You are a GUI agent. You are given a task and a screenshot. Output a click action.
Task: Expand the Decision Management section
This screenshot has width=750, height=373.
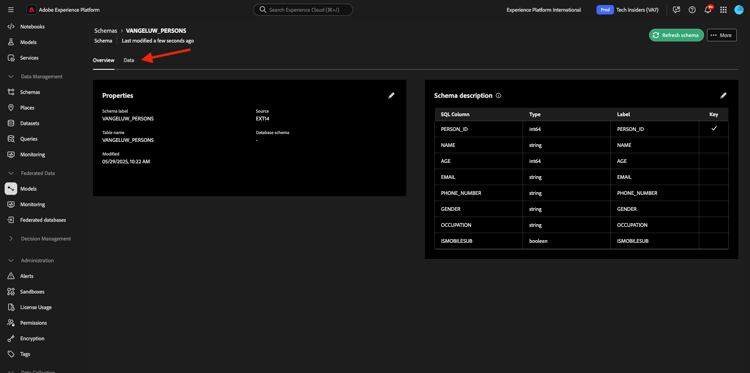click(x=11, y=239)
